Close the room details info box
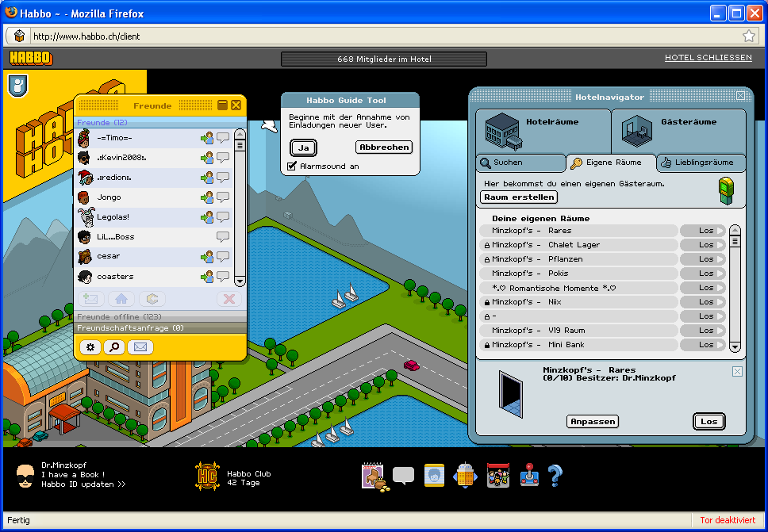Screen dimensions: 768x532 point(737,372)
